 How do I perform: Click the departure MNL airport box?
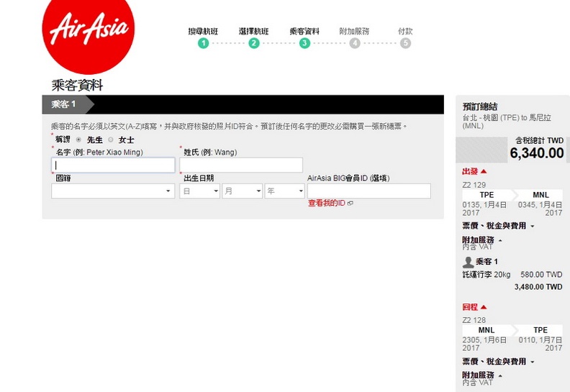(x=540, y=195)
